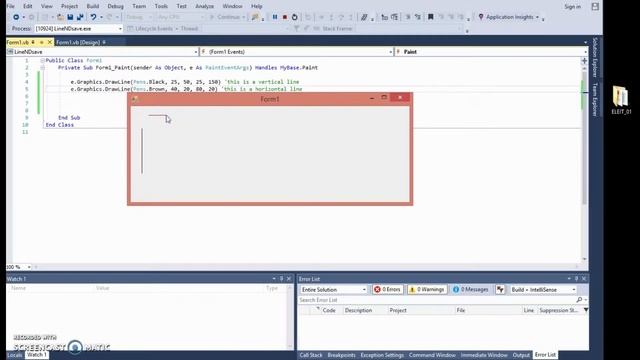
Task: Click the bookmark toolbar icon
Action: (x=431, y=17)
